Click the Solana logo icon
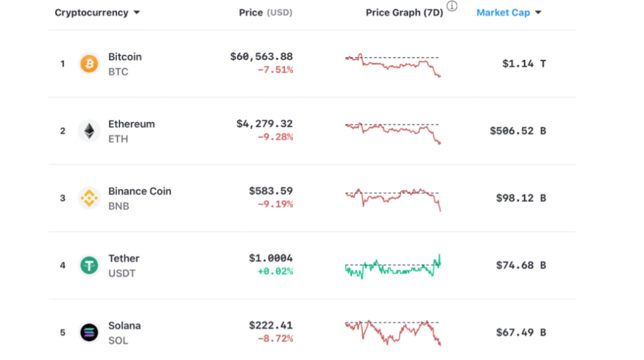The width and height of the screenshot is (644, 360). pyautogui.click(x=89, y=332)
